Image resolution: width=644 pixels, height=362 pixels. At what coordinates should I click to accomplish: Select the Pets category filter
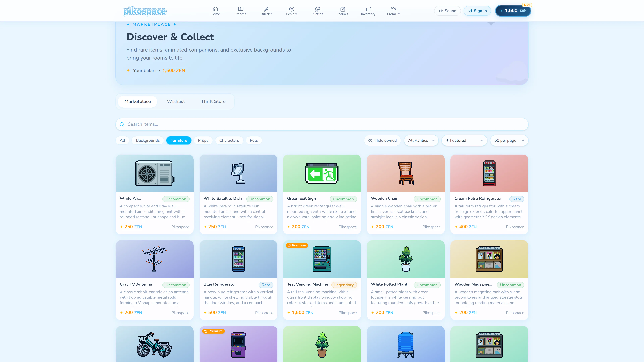pyautogui.click(x=254, y=140)
